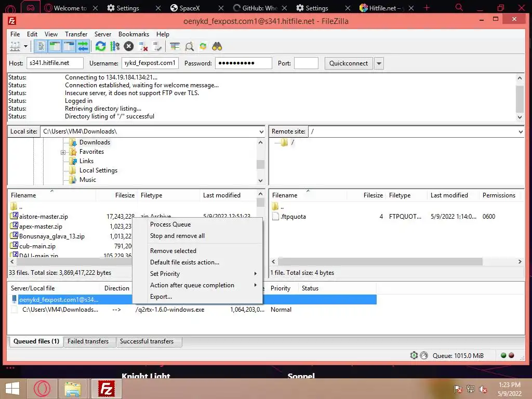Disconnect from current server icon
This screenshot has width=532, height=399.
(143, 46)
